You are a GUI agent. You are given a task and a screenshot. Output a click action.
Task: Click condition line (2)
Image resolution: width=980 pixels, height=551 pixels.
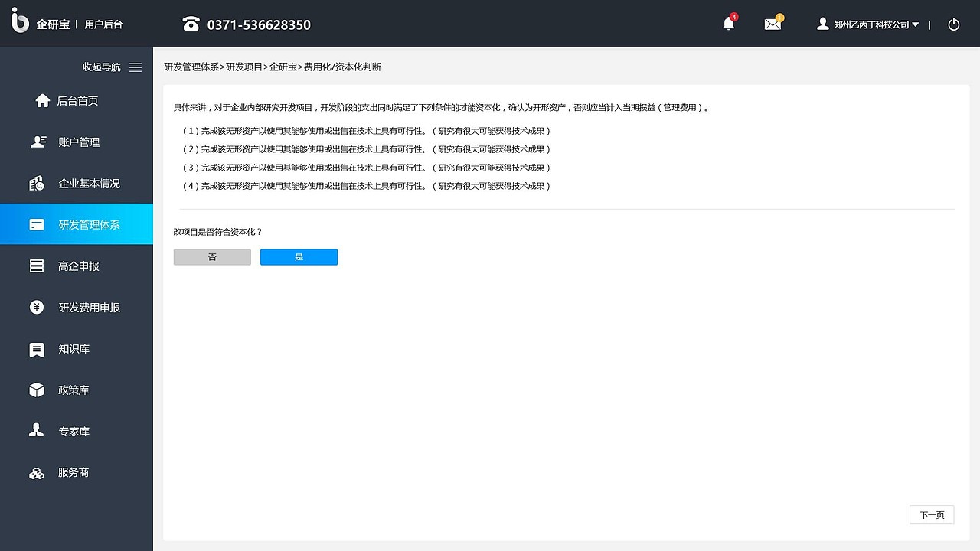pos(366,149)
